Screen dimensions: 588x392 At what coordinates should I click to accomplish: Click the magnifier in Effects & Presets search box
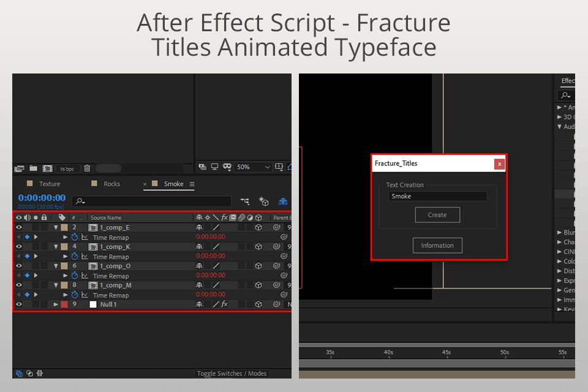click(x=565, y=95)
